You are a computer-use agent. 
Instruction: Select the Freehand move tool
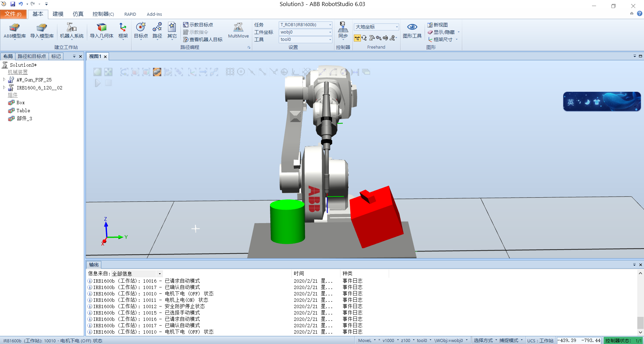(x=357, y=38)
